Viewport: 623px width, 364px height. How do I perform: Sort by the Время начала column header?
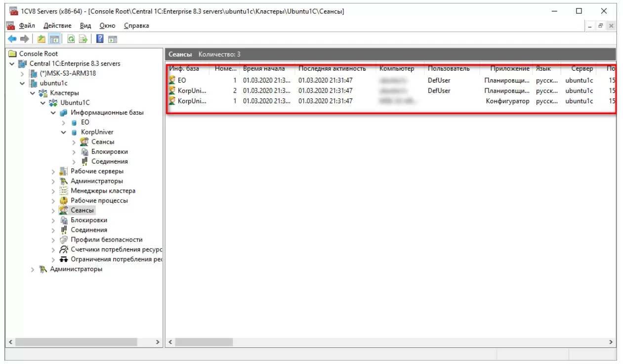coord(267,69)
